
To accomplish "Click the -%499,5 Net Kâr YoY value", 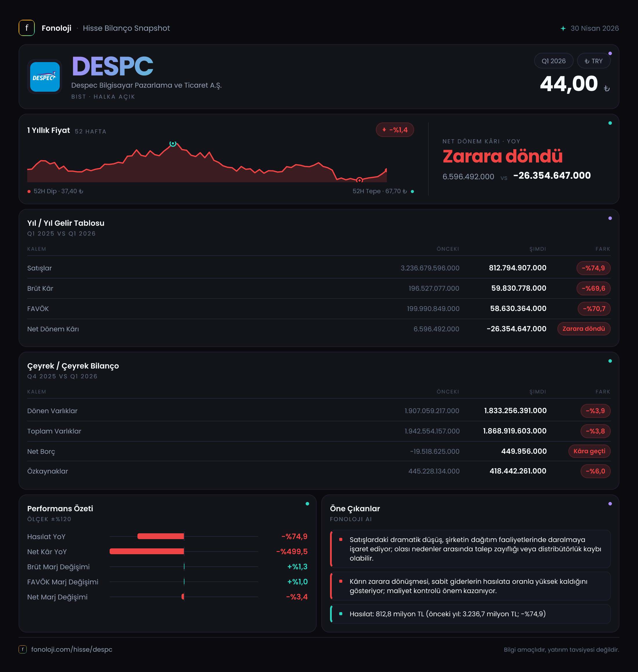I will 292,552.
